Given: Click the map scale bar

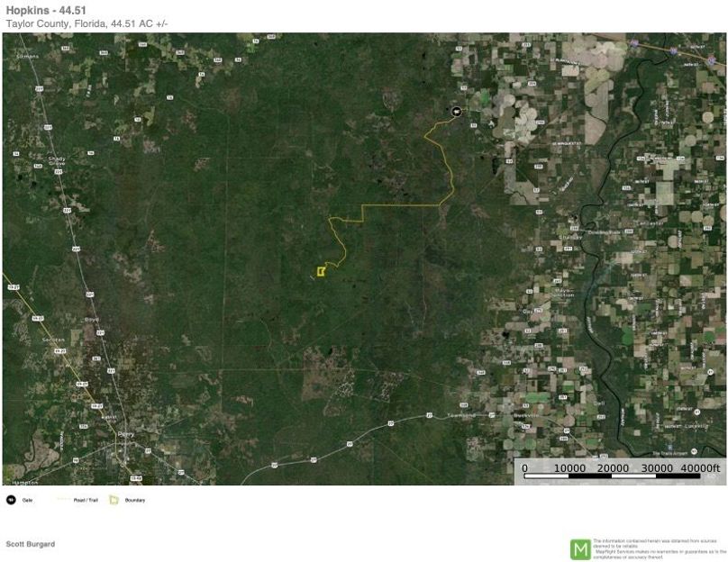Looking at the screenshot, I should tap(613, 476).
